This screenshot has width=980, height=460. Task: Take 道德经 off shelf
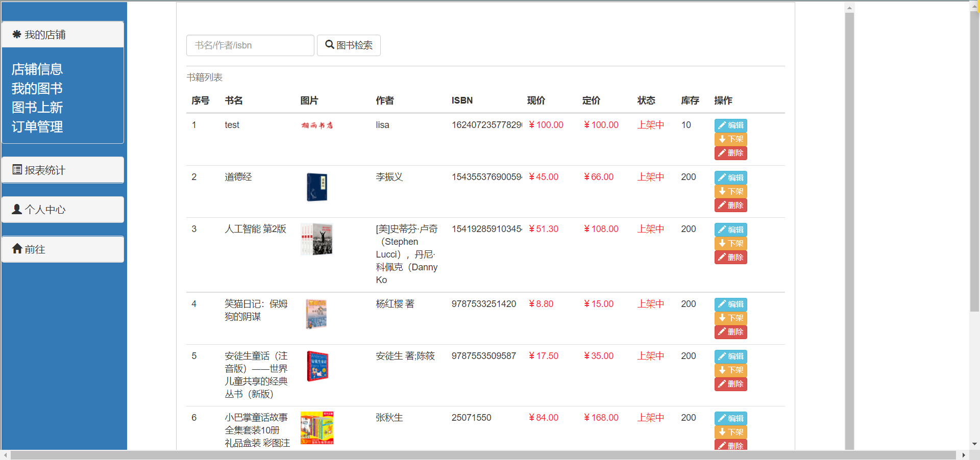(x=730, y=191)
